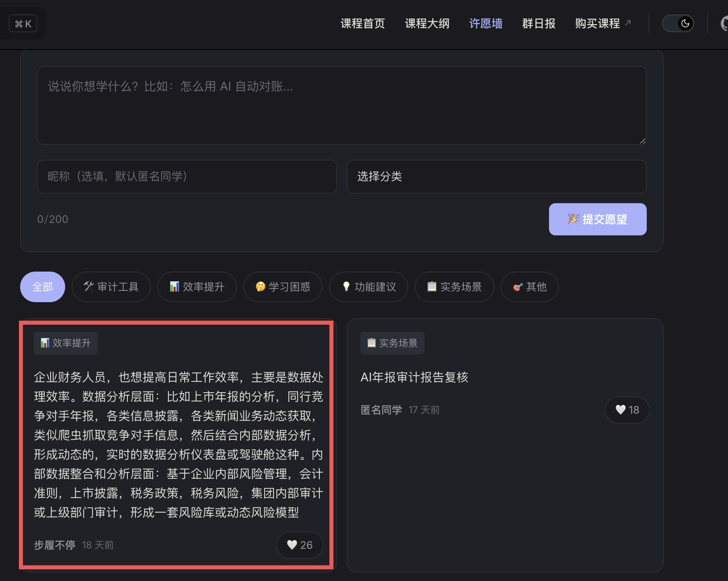Click the hammer-wrench icon on 审计工具 chip
The image size is (728, 581).
tap(88, 286)
